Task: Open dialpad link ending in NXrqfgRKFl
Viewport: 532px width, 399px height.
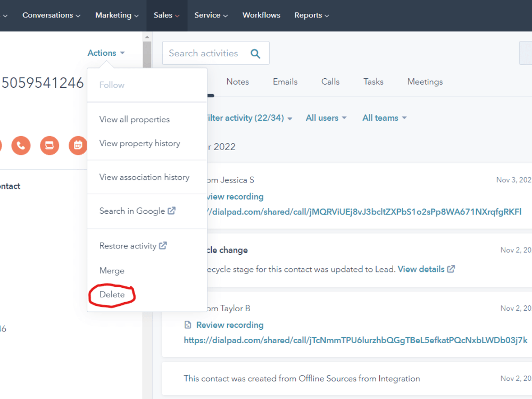Action: (x=364, y=212)
